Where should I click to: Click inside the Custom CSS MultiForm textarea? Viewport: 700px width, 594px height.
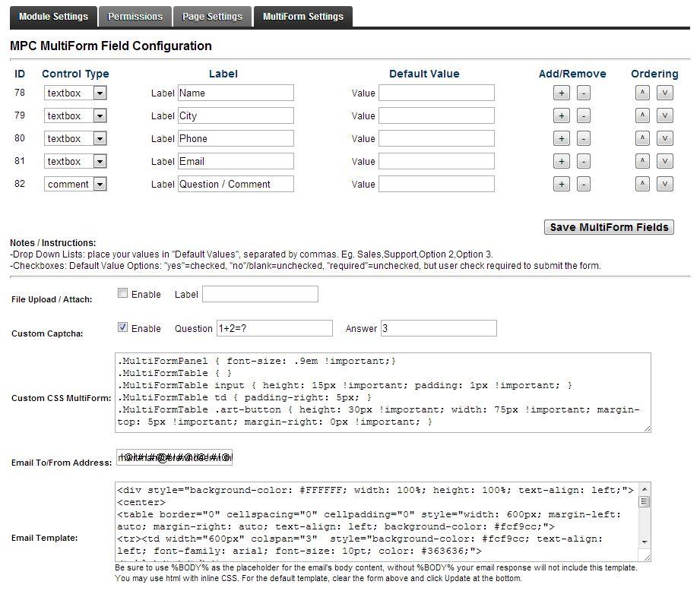tap(382, 393)
